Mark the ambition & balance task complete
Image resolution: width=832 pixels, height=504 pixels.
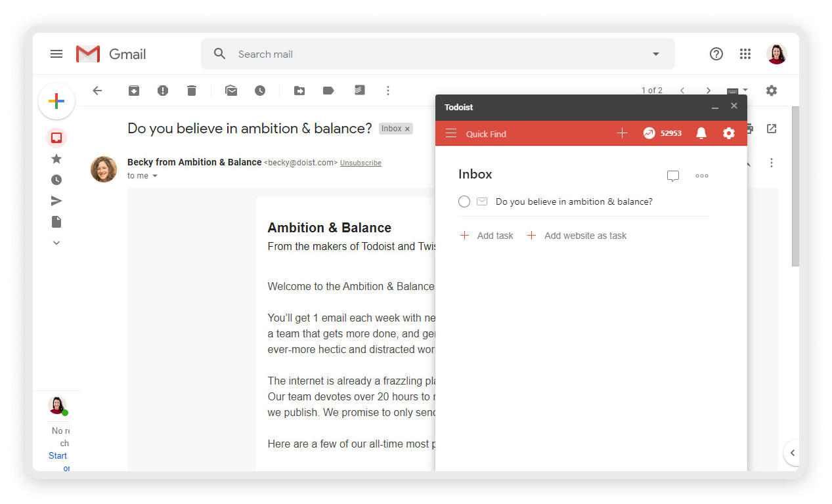coord(464,201)
